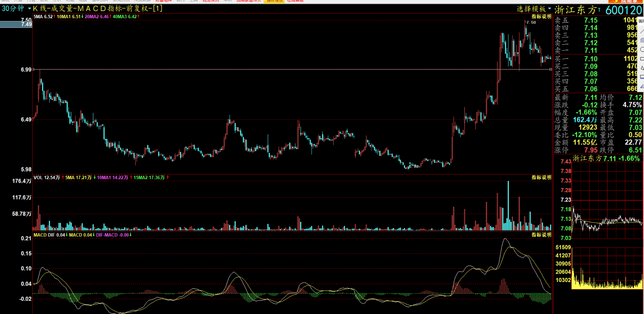Click 指标说明 in the MACD panel
The height and width of the screenshot is (314, 644).
coord(541,235)
